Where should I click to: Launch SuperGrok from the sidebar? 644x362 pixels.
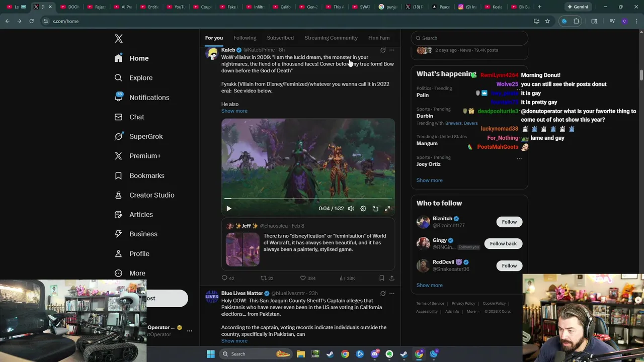pos(138,136)
